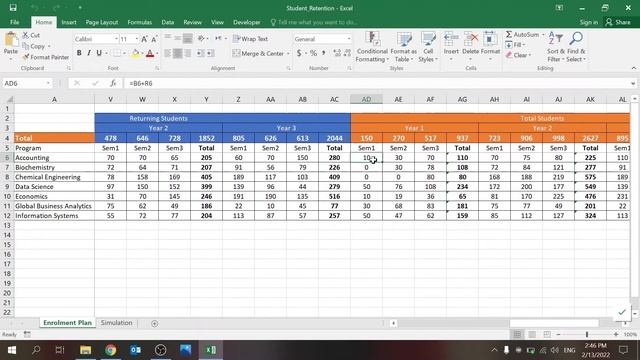Toggle Bold formatting
The image size is (640, 360).
click(x=79, y=53)
